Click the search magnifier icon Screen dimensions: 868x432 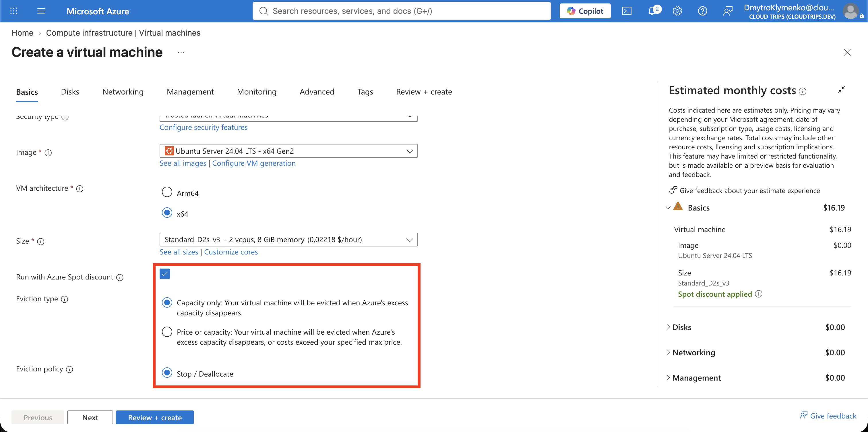tap(263, 11)
